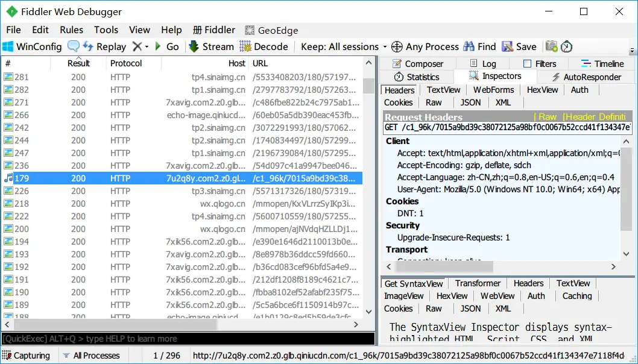
Task: Toggle Stream mode icon
Action: [x=194, y=46]
